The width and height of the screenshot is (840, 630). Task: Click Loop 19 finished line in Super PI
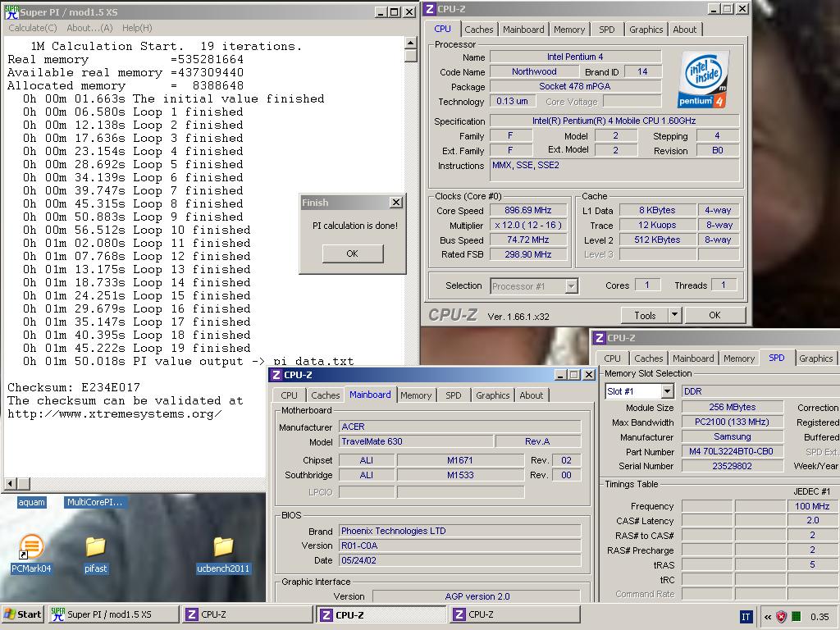pyautogui.click(x=137, y=348)
